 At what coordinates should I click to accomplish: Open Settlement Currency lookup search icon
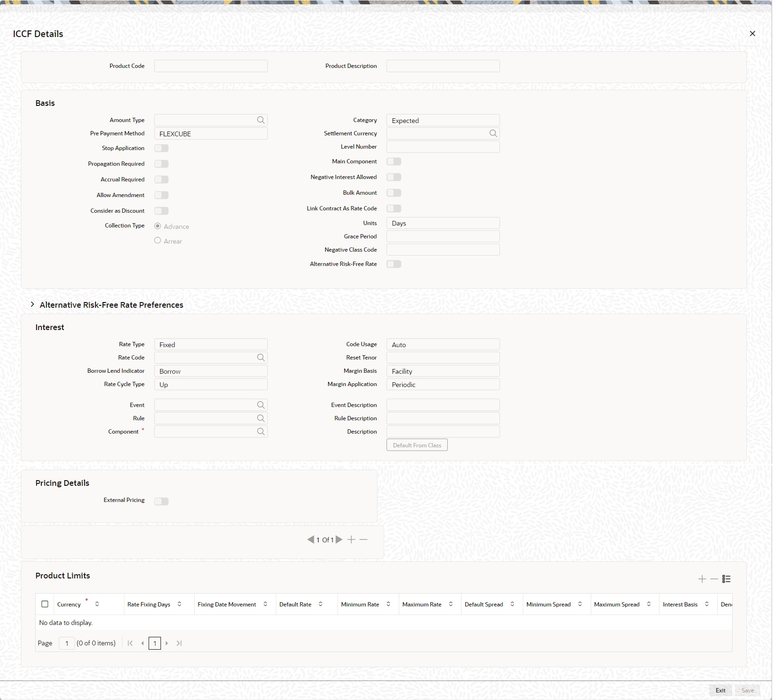(x=493, y=133)
